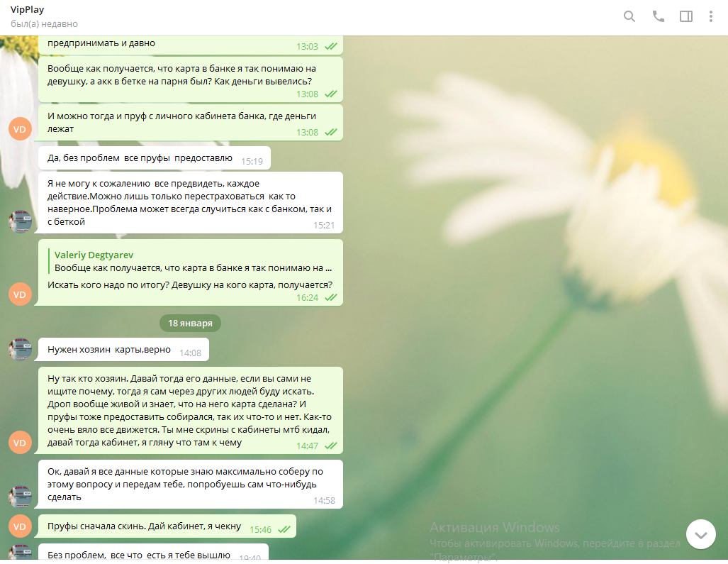Screen dimensions: 728x564
Task: Click VD avatar beside 13:08 message
Action: click(x=20, y=129)
